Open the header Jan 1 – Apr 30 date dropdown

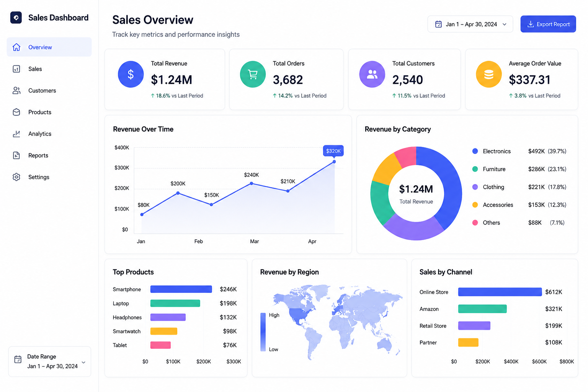click(x=470, y=24)
